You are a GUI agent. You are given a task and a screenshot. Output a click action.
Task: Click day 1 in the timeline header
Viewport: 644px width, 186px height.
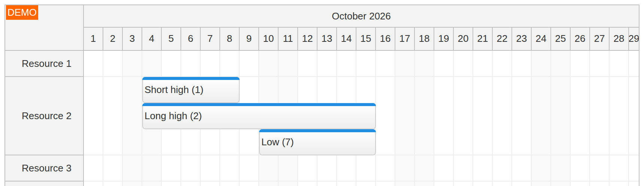point(93,39)
